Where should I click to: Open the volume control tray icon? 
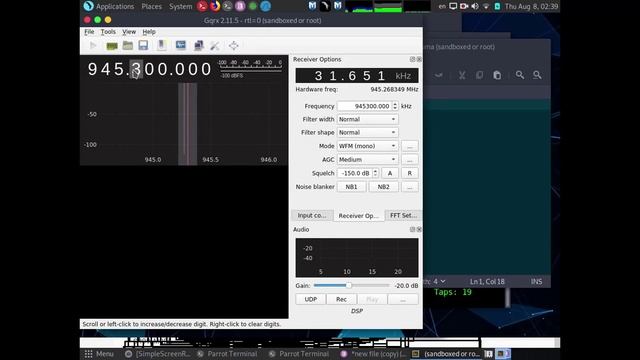475,6
